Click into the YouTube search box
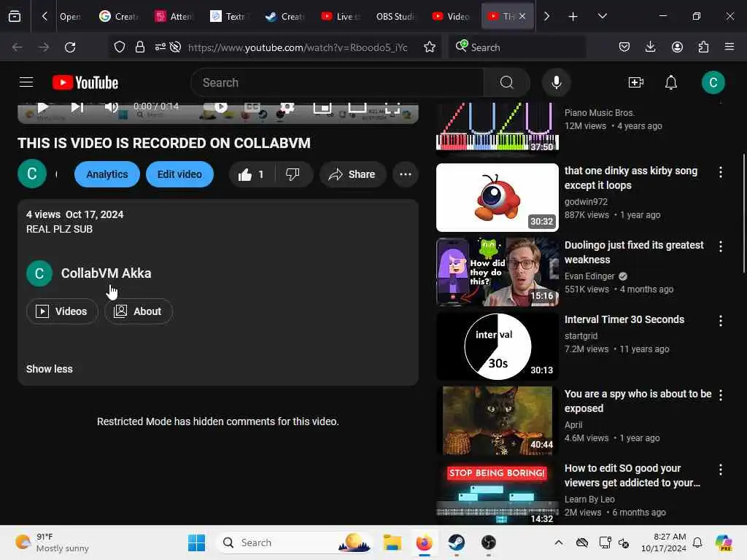Viewport: 747px width, 560px height. 337,82
